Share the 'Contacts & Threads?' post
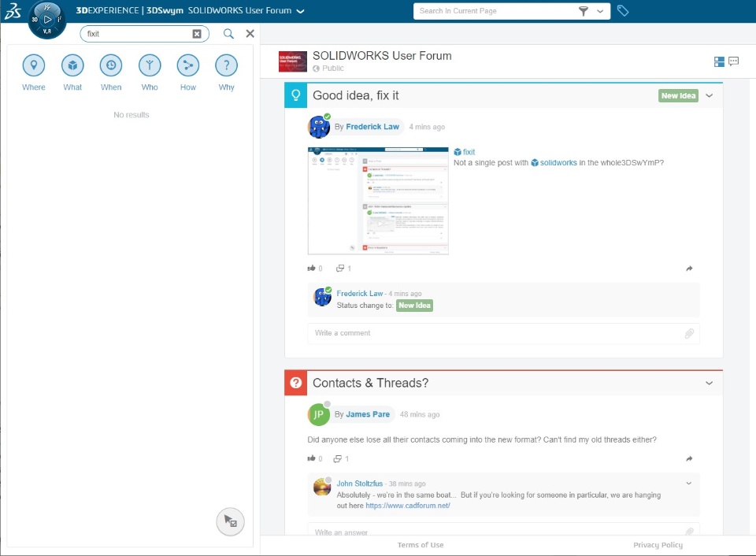The width and height of the screenshot is (756, 556). [690, 458]
